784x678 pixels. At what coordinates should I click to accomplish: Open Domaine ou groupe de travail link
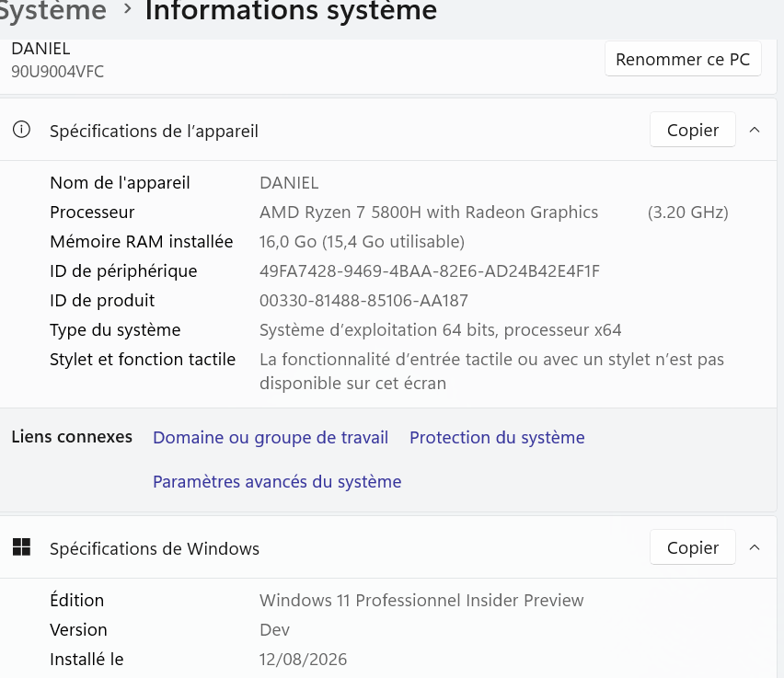[x=271, y=438]
